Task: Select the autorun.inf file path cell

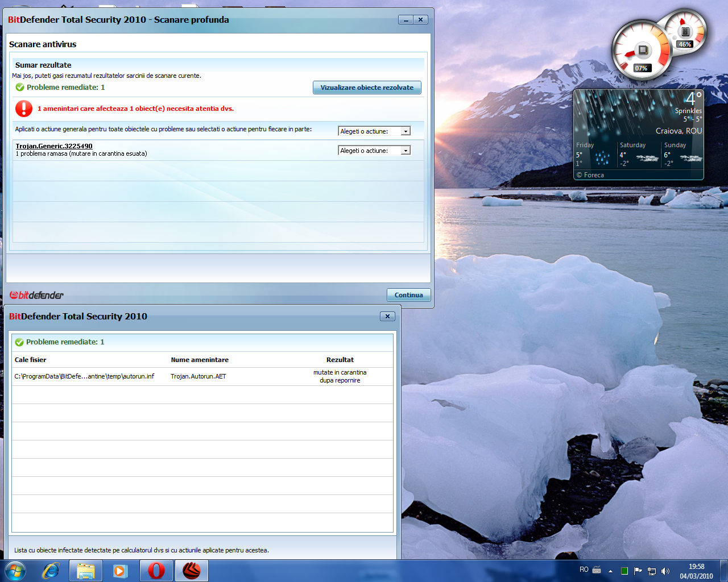Action: [x=84, y=376]
